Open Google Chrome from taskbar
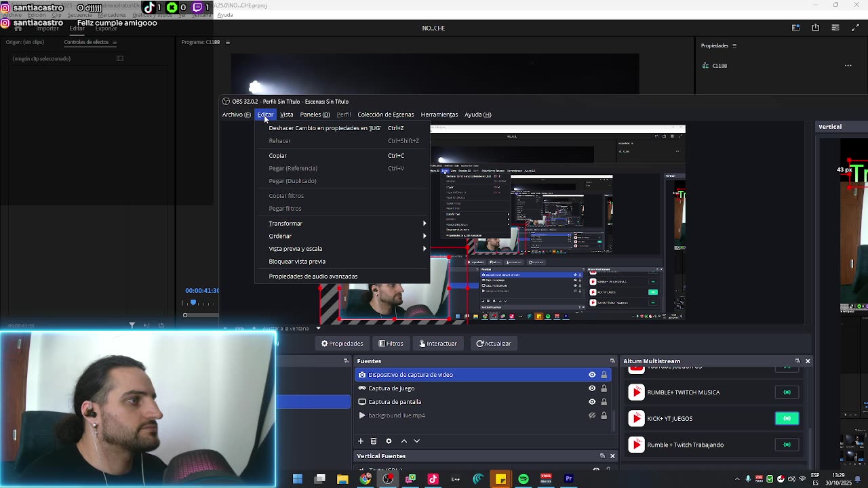Viewport: 868px width, 488px height. (366, 479)
